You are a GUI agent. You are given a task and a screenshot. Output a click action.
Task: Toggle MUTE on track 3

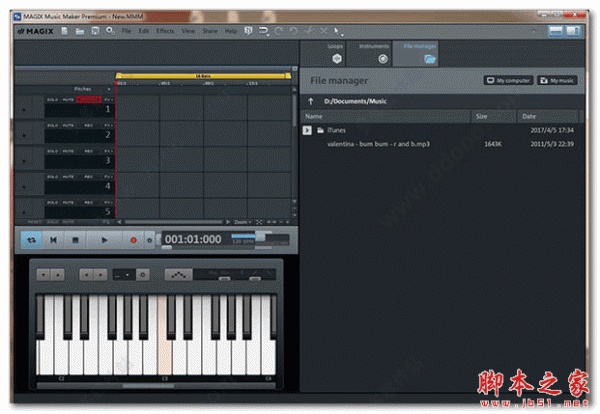coord(68,152)
